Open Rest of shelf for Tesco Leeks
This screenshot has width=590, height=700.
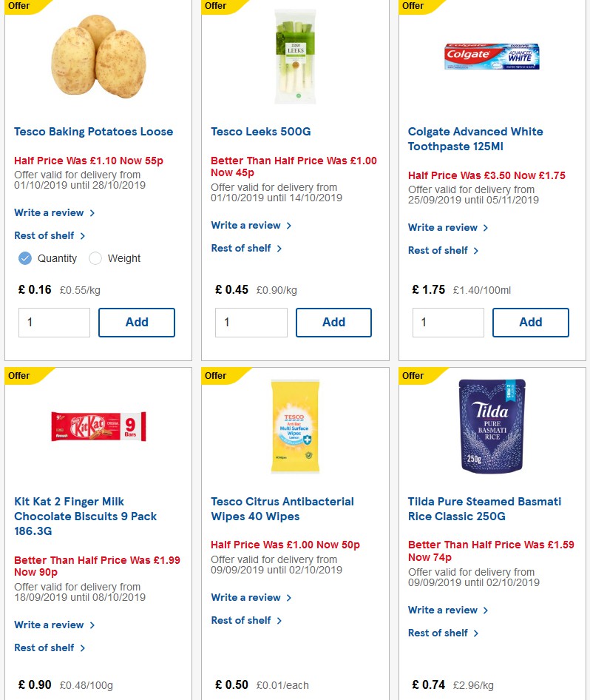242,248
